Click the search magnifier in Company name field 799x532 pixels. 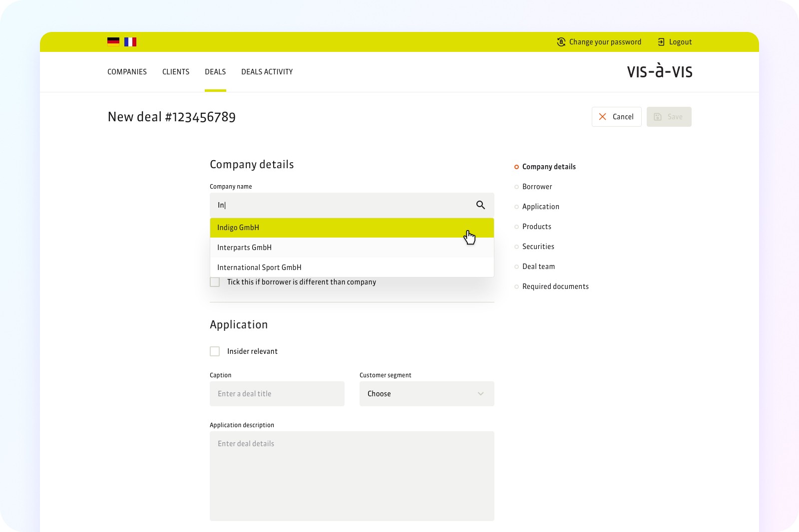point(480,205)
